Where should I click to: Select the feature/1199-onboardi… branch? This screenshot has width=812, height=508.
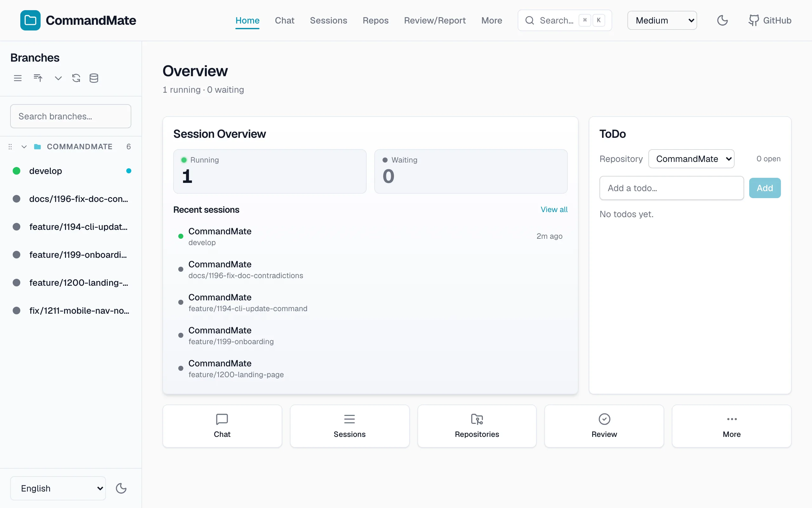pyautogui.click(x=71, y=255)
